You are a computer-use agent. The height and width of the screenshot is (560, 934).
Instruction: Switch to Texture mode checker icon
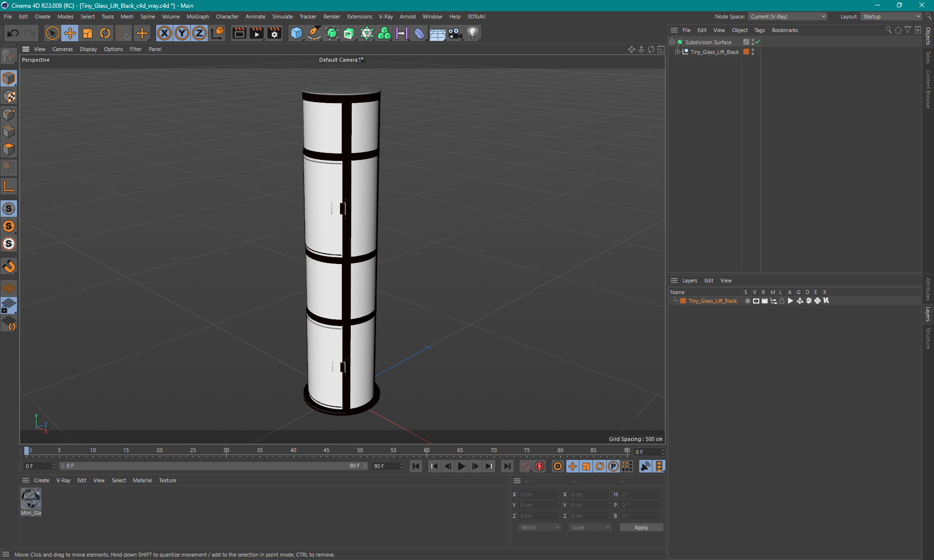click(9, 96)
